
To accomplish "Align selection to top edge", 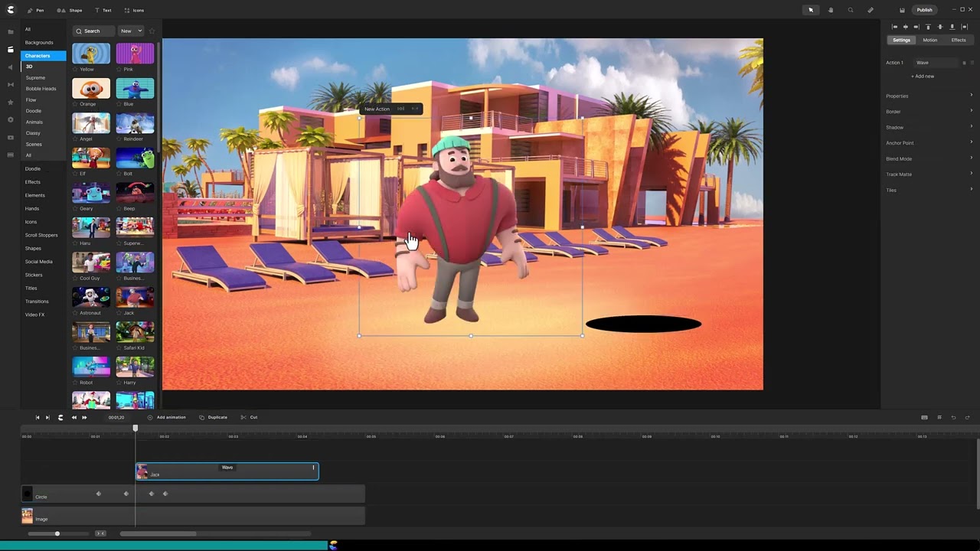I will pos(929,27).
